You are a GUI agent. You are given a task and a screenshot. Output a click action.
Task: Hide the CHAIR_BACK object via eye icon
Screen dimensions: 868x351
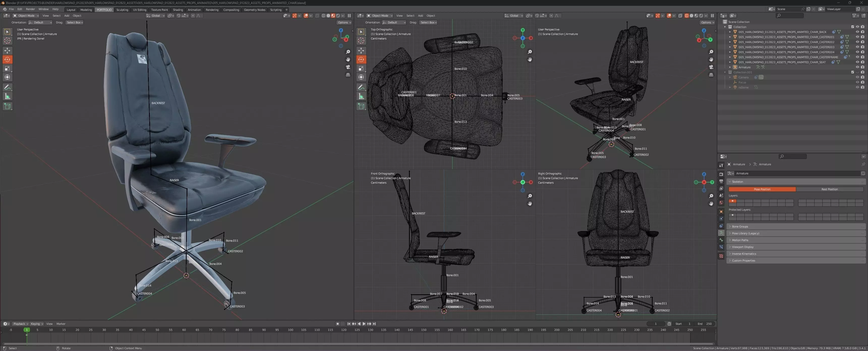tap(857, 32)
